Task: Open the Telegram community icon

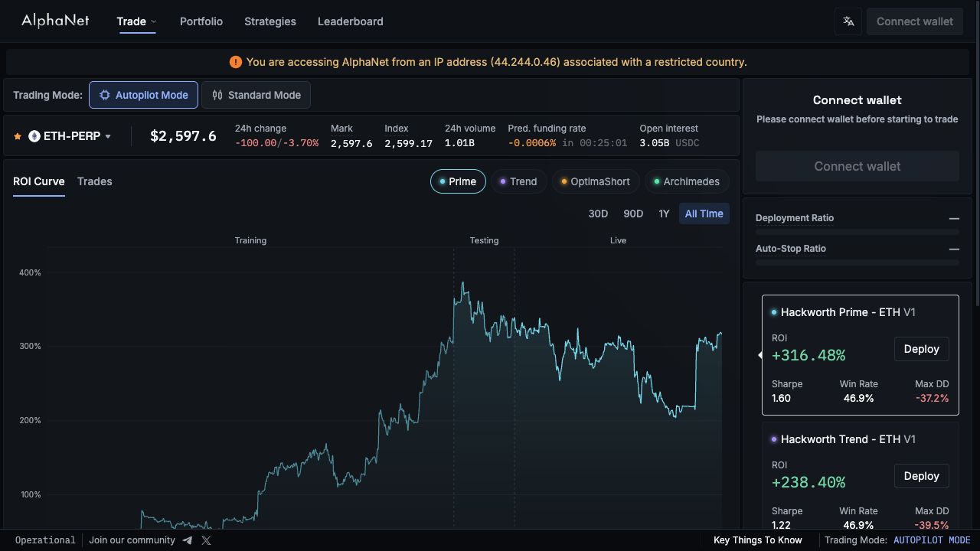Action: click(x=188, y=540)
